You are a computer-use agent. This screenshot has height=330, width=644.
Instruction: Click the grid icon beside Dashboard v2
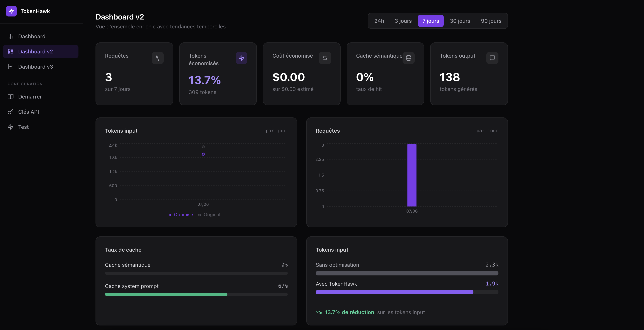[10, 52]
